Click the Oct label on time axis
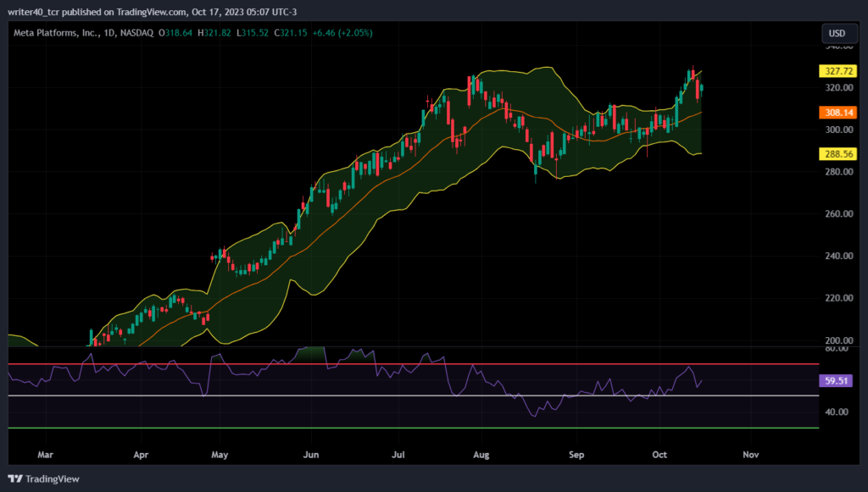Screen dimensions: 868x492 click(x=659, y=455)
